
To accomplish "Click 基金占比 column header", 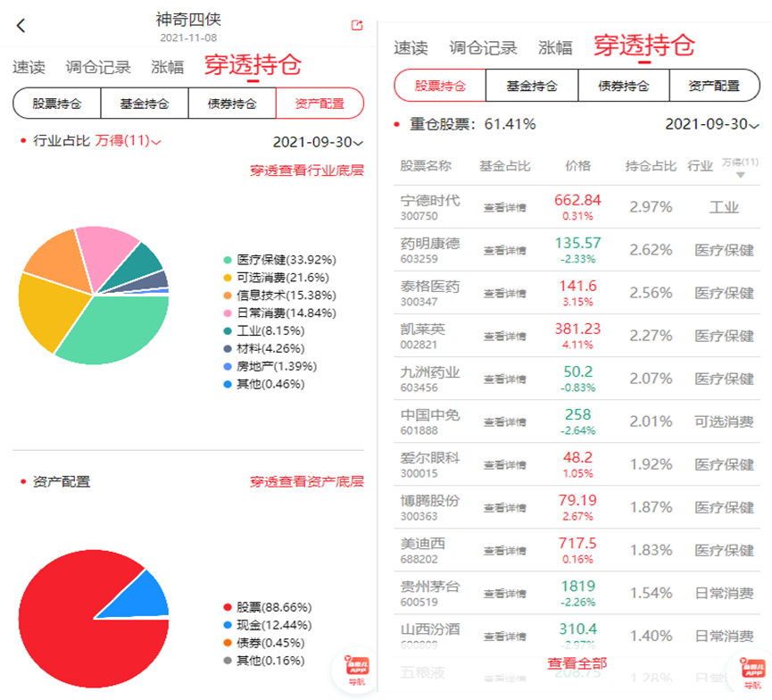I will tap(504, 166).
